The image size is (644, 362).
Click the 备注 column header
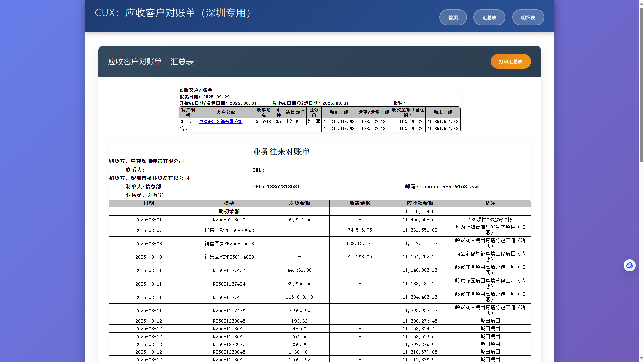point(490,203)
